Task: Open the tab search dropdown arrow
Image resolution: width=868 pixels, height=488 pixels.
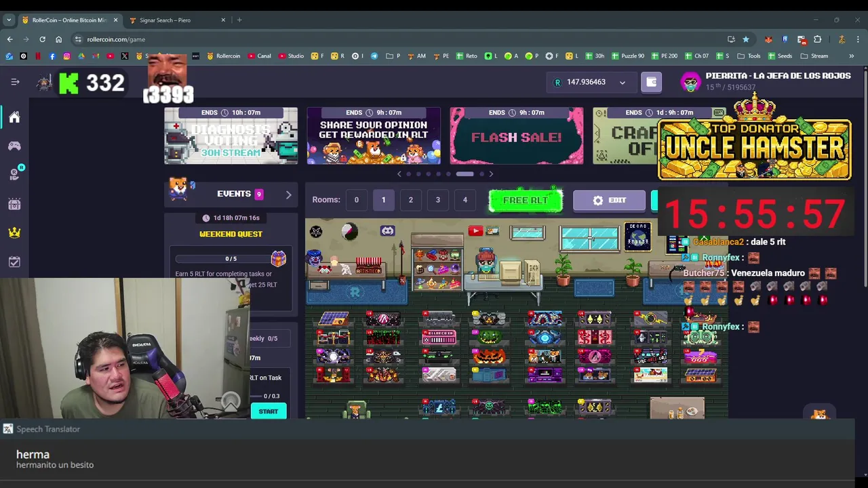Action: click(9, 20)
